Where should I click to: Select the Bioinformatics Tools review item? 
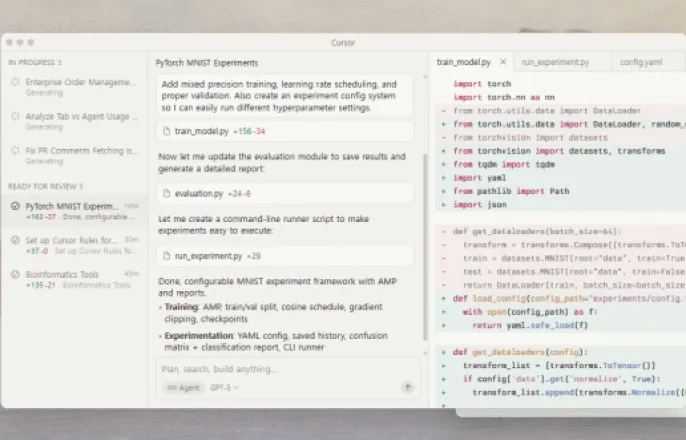pyautogui.click(x=74, y=279)
